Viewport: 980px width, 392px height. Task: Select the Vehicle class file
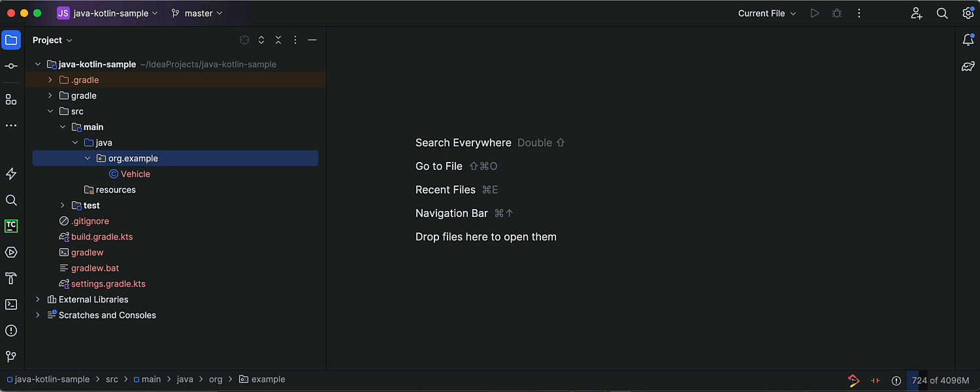[x=135, y=174]
